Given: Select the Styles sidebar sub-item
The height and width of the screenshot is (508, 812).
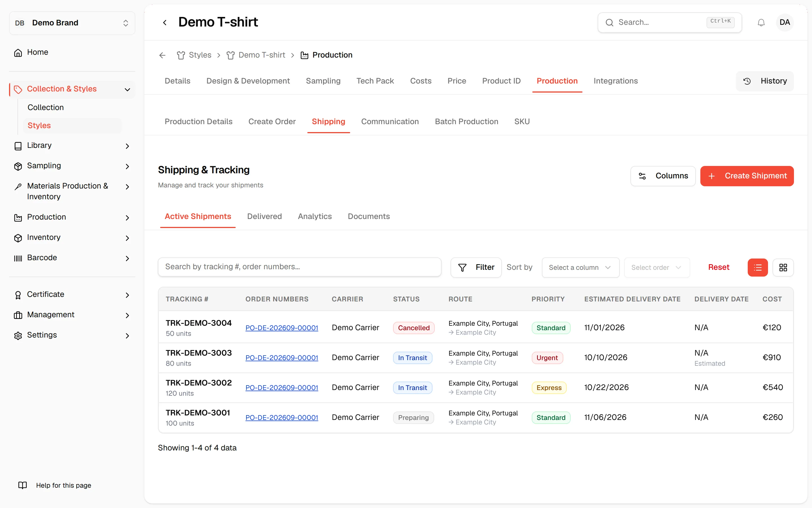Looking at the screenshot, I should [x=72, y=126].
